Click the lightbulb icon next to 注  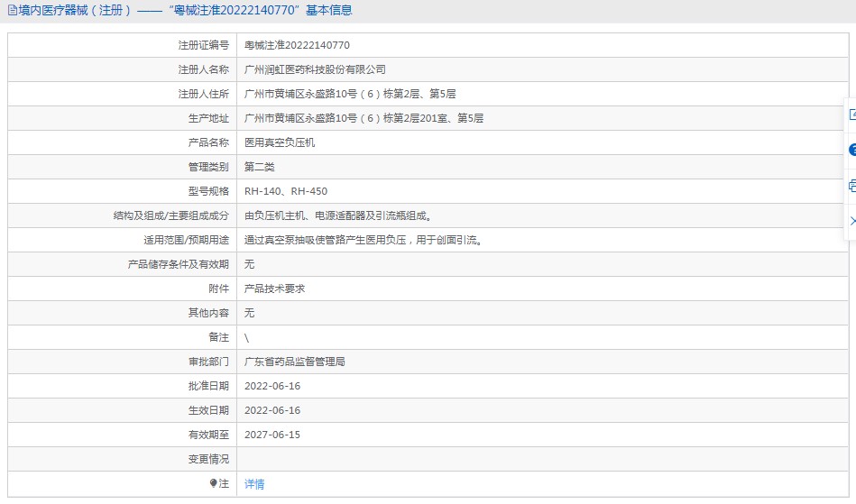click(x=213, y=483)
